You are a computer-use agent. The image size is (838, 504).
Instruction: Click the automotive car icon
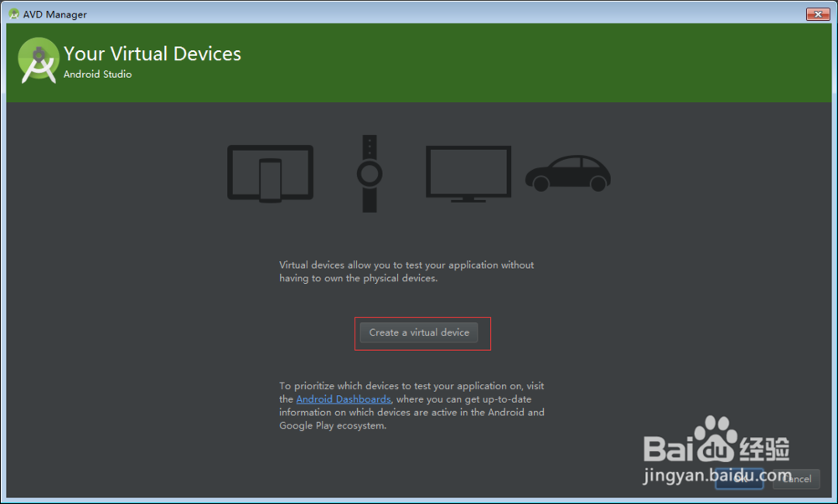[x=567, y=173]
